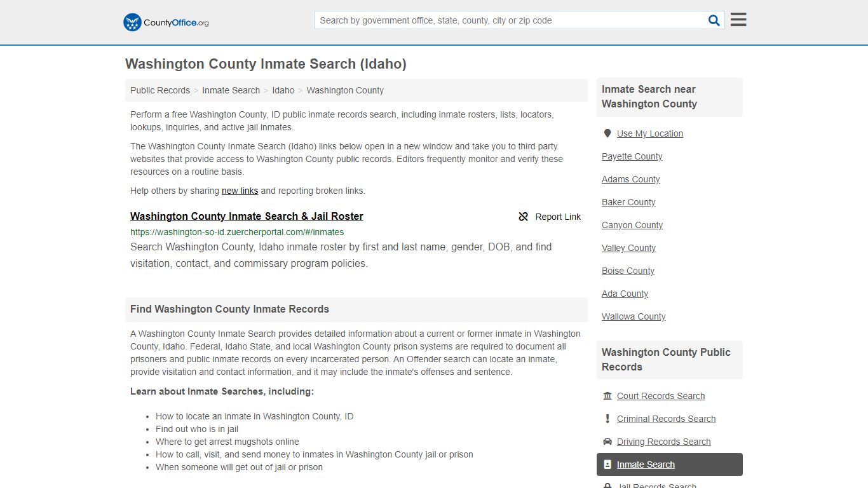Open Criminal Records Search
The height and width of the screenshot is (488, 868).
tap(666, 419)
